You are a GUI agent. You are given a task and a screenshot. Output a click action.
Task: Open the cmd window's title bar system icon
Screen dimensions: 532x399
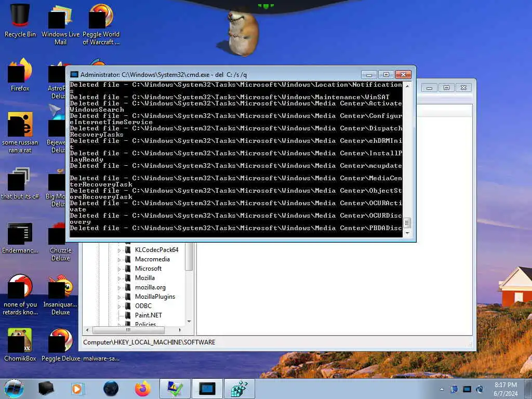click(x=74, y=74)
